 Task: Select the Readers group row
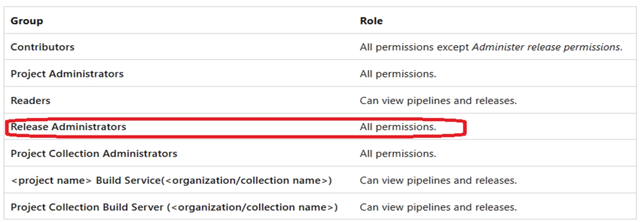31,100
